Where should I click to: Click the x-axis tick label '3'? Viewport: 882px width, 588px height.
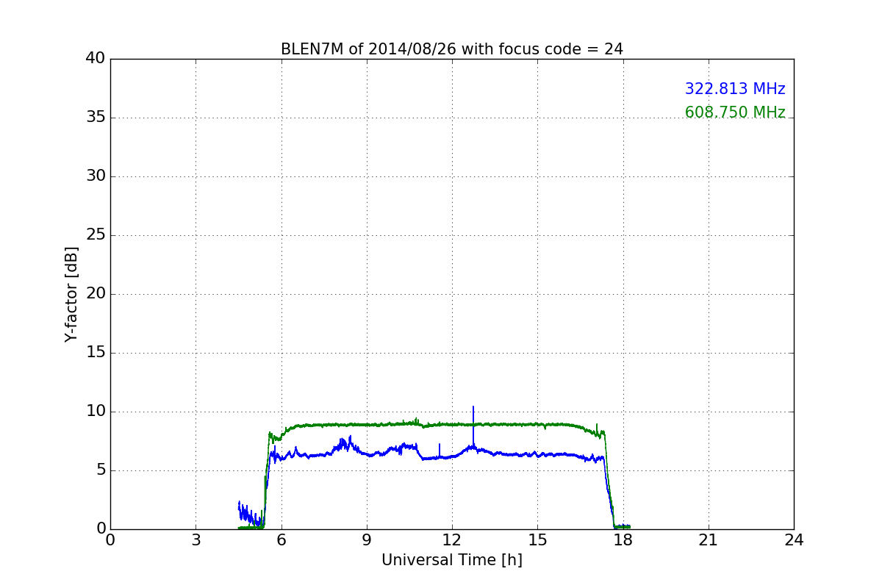tap(196, 540)
